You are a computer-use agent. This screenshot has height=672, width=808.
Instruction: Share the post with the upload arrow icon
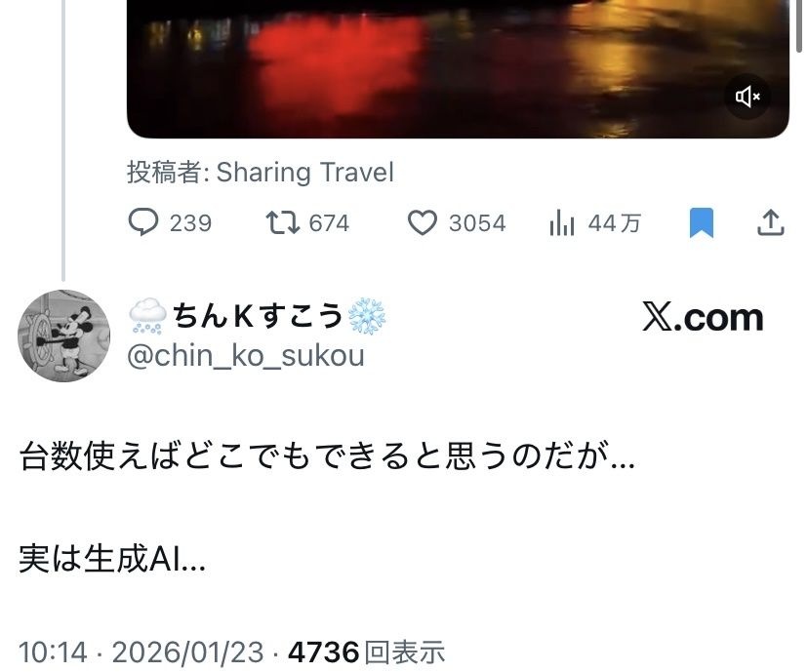pos(770,222)
